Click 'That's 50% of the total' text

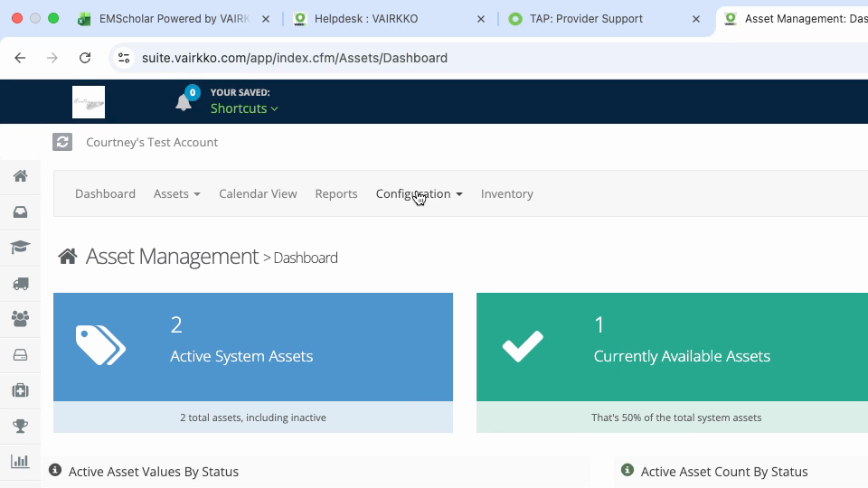pos(676,418)
